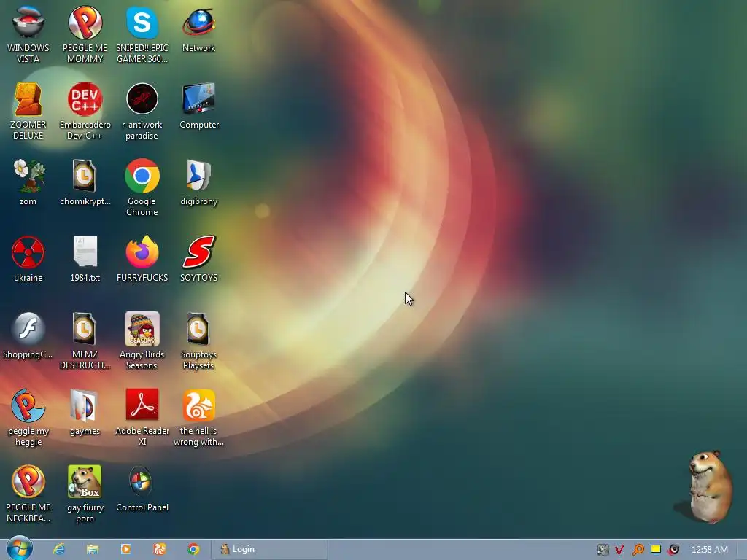Launch UC Browser from taskbar
The width and height of the screenshot is (747, 560).
pos(160,550)
